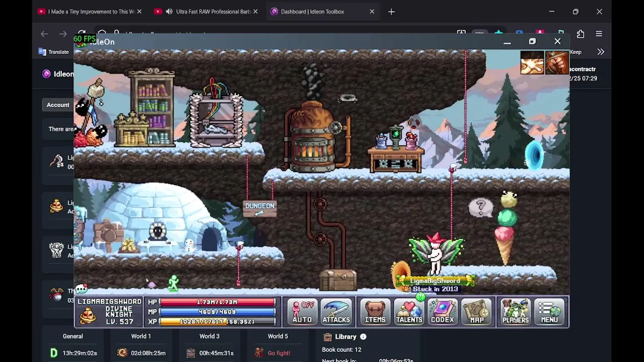
Task: Go forward in the browser
Action: (63, 34)
